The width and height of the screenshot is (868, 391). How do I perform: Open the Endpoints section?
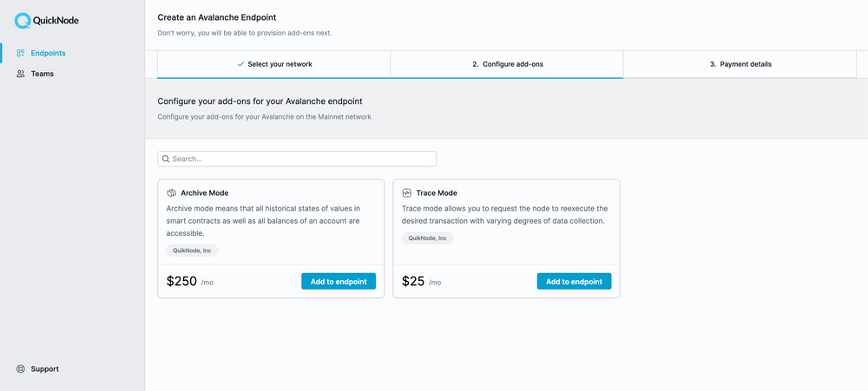(x=48, y=53)
